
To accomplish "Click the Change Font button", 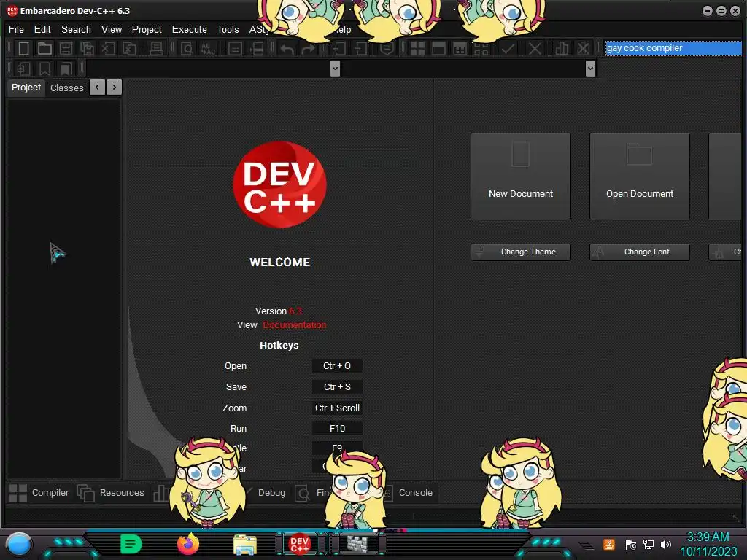I will click(x=640, y=252).
